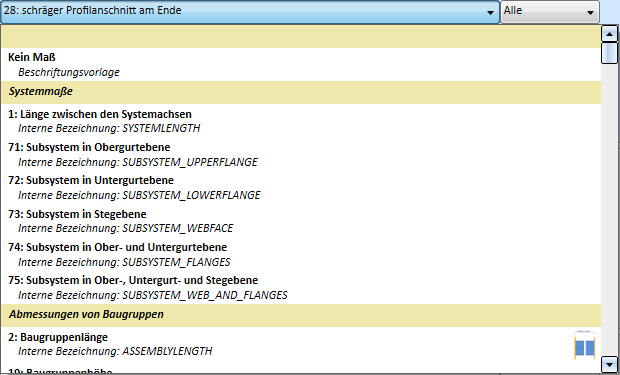Screen dimensions: 620x375
Task: Select '75: Subsystem in Ober-, Untergurt- und Stegebene'
Action: click(x=301, y=287)
